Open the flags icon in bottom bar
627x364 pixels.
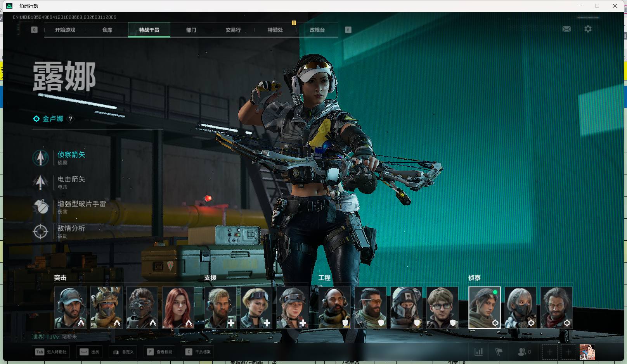tap(499, 352)
